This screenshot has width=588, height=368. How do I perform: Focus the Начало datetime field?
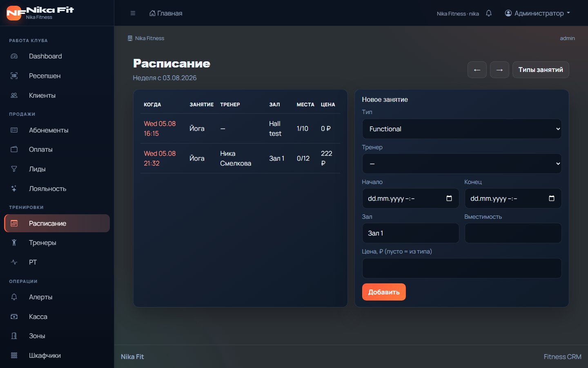point(410,198)
